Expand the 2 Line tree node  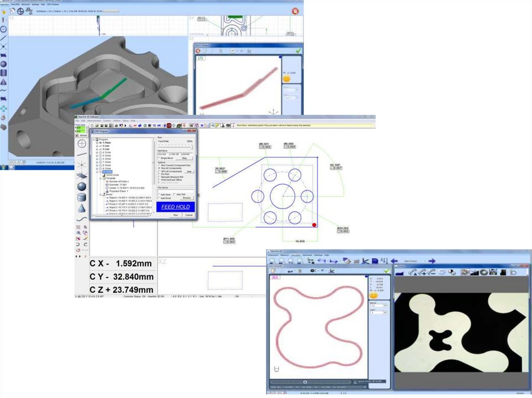pos(97,146)
